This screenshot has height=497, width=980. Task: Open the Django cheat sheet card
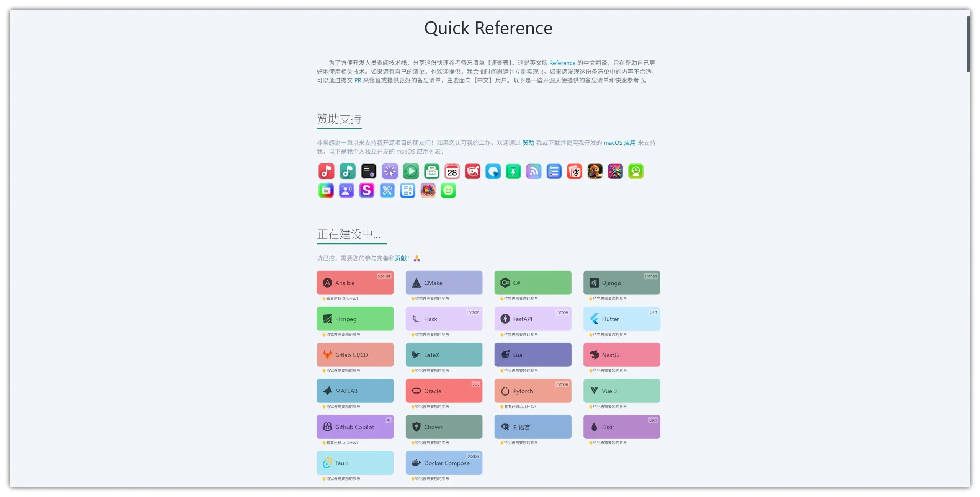pos(622,283)
